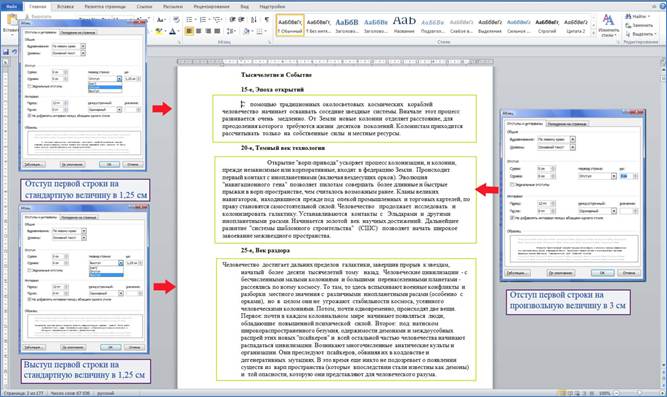The image size is (667, 397).
Task: Apply left text alignment in the ribbon
Action: tap(189, 31)
